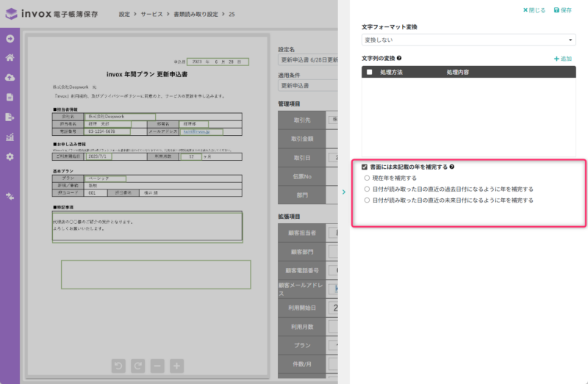The width and height of the screenshot is (588, 384).
Task: Open 設定 in the breadcrumb
Action: click(124, 14)
